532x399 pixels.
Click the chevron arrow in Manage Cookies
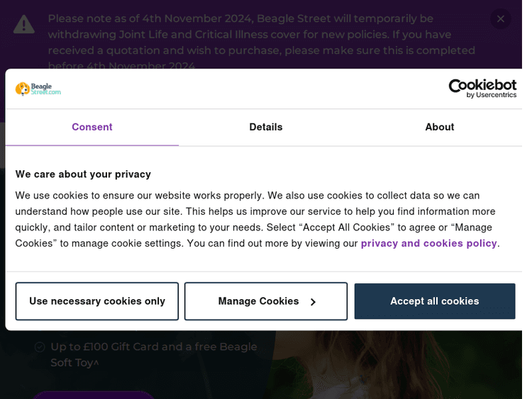coord(313,302)
